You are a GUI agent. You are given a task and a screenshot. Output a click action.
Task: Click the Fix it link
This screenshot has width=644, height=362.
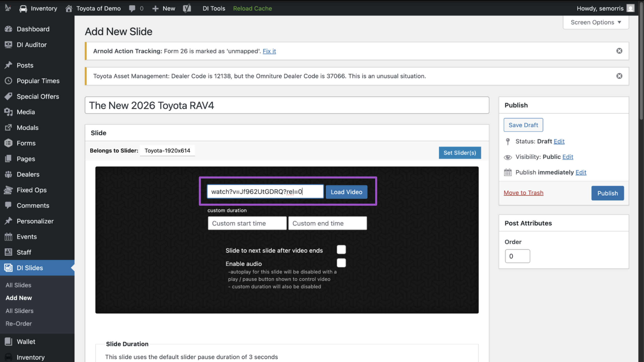coord(269,51)
